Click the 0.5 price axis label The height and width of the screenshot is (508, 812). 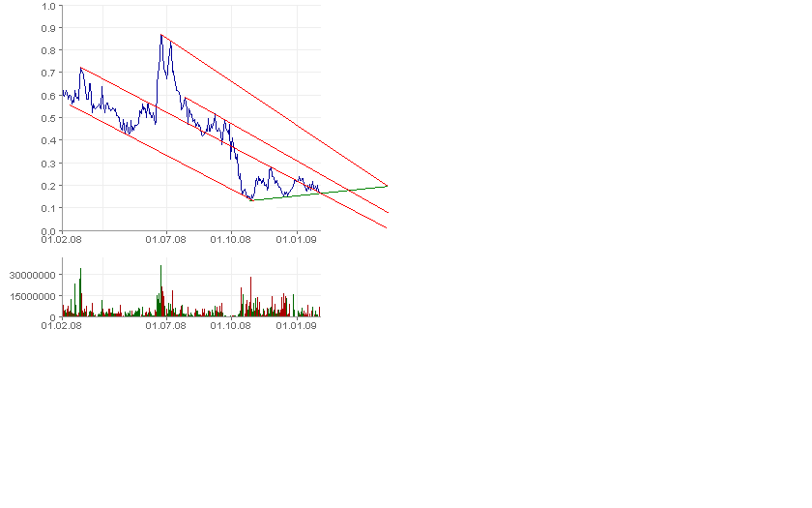coord(48,118)
